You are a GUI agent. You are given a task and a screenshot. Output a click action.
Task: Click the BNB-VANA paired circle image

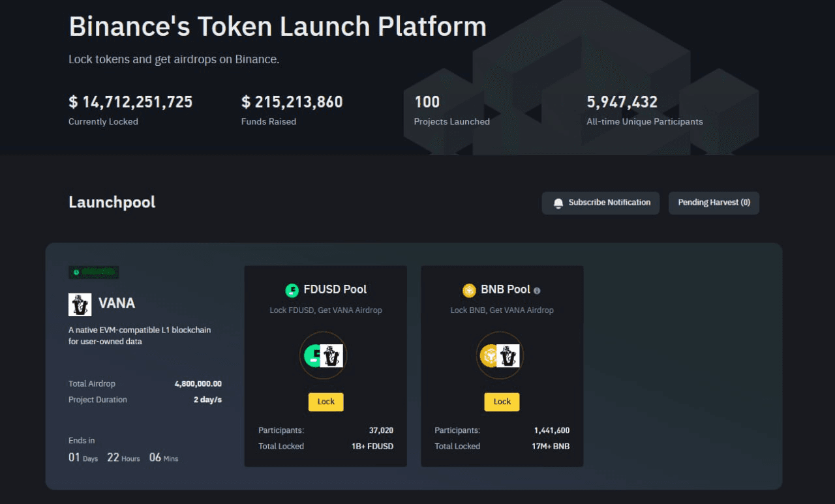click(x=500, y=356)
